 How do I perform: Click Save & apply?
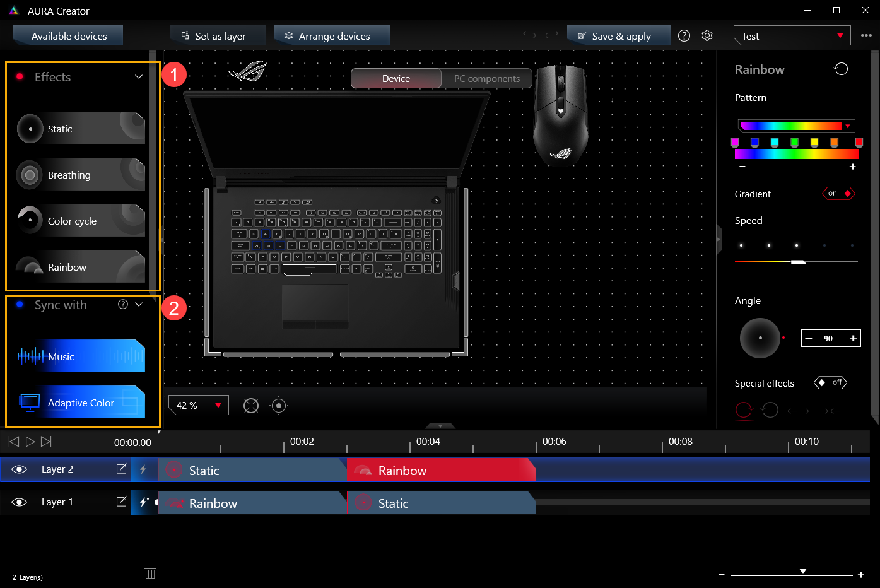[x=618, y=36]
